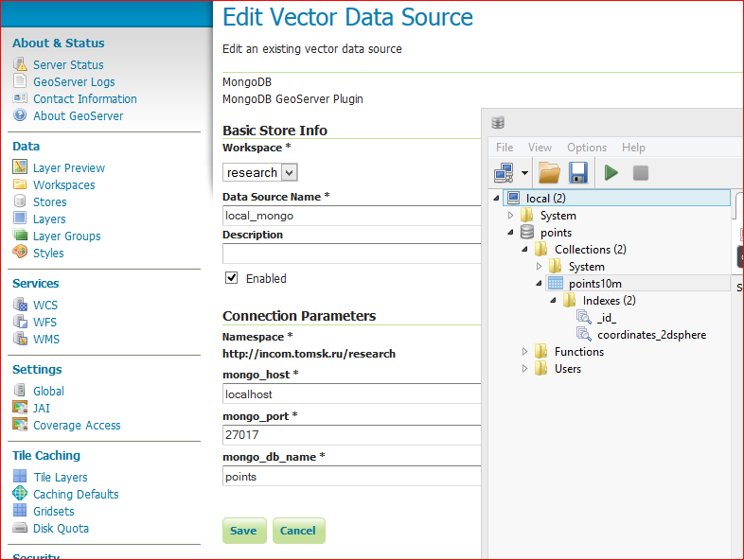Click the Styles icon in sidebar
Viewport: 744px width, 560px height.
click(x=20, y=253)
